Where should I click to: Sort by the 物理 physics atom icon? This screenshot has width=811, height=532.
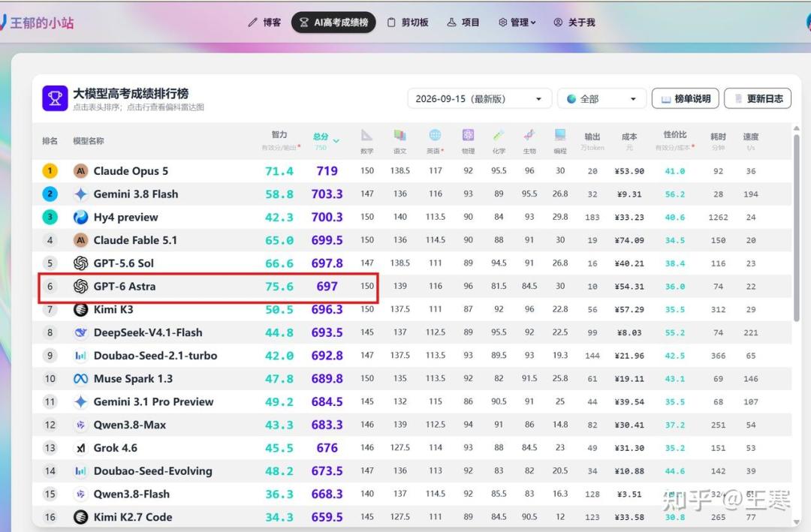tap(468, 136)
